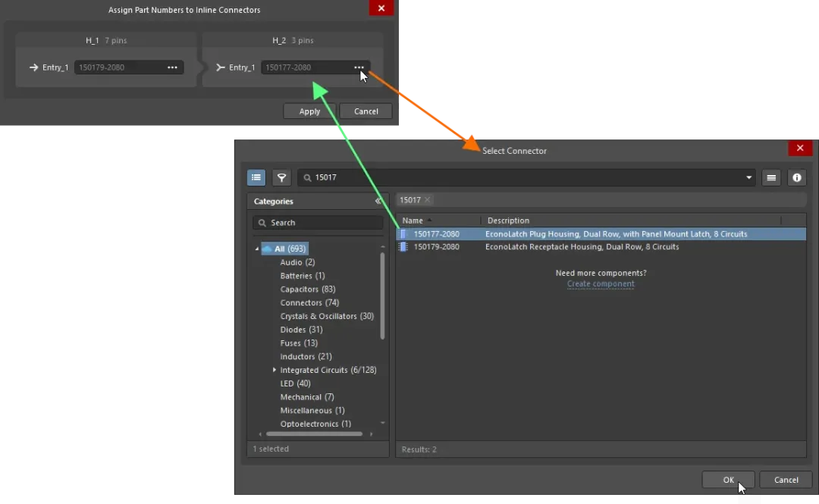This screenshot has width=819, height=504.
Task: Select the Diodes (31) category
Action: tap(301, 330)
